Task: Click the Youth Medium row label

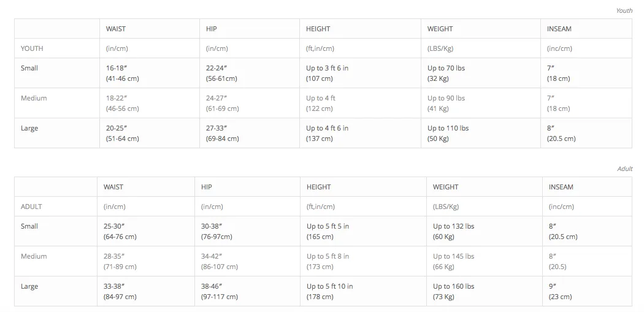Action: [34, 98]
